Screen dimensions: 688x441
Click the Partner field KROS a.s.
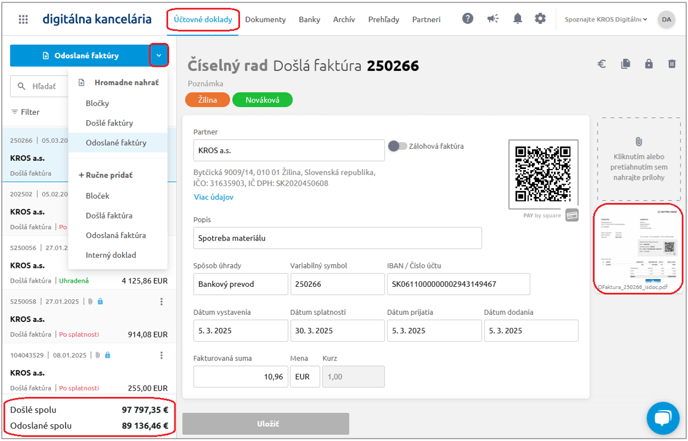pos(289,150)
